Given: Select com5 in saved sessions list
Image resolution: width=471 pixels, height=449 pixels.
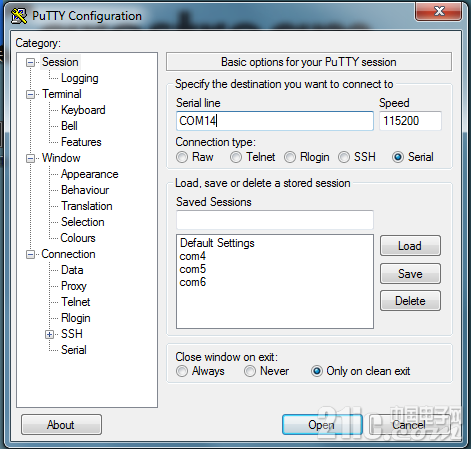Looking at the screenshot, I should pos(193,269).
